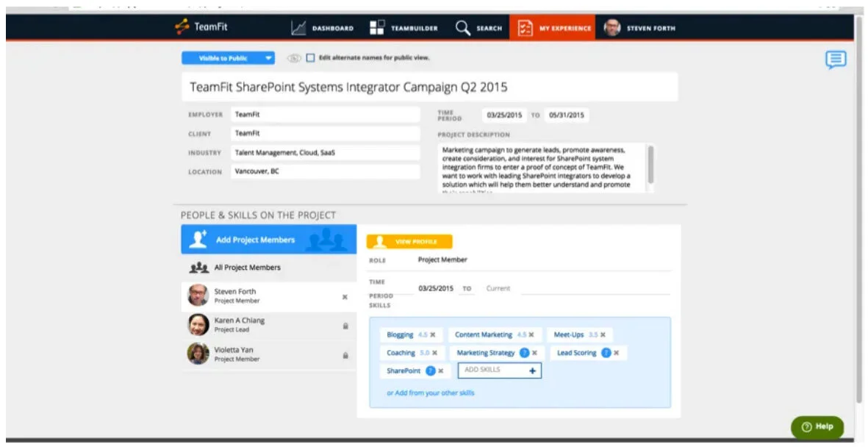This screenshot has height=447, width=868.
Task: Select Karen A Chiang member row
Action: click(x=268, y=325)
